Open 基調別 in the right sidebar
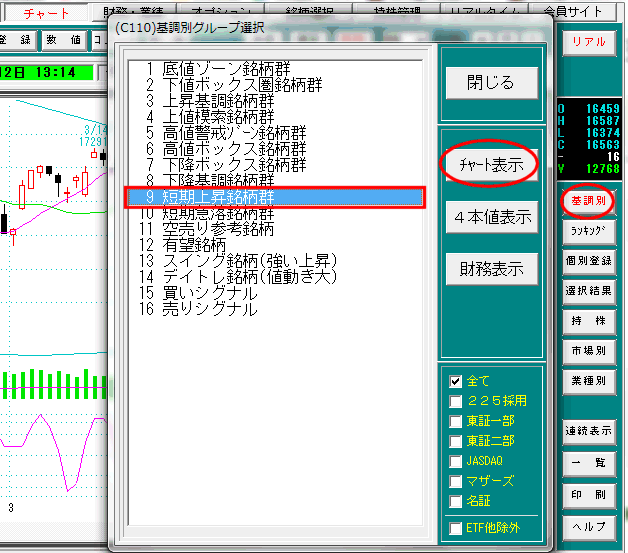 click(x=589, y=201)
